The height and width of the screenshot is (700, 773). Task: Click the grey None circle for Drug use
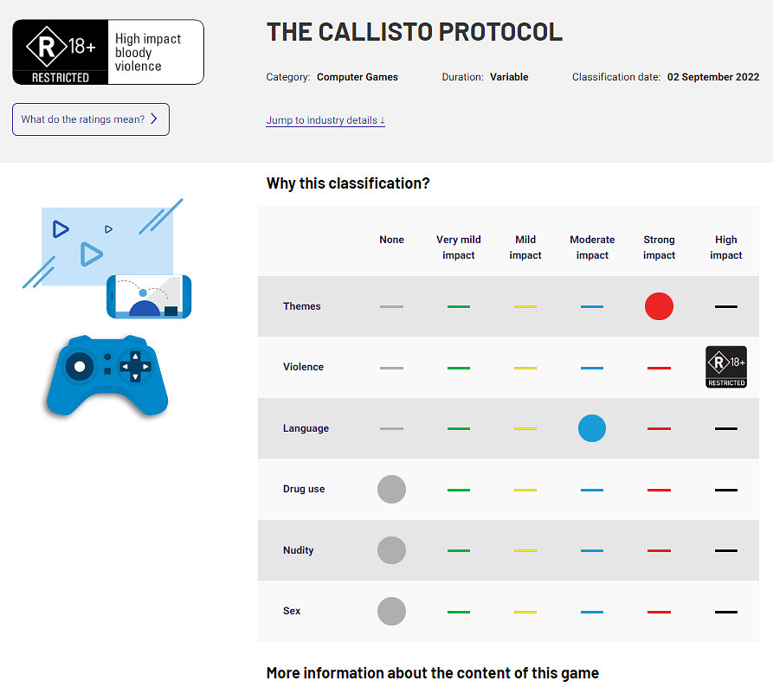[391, 489]
